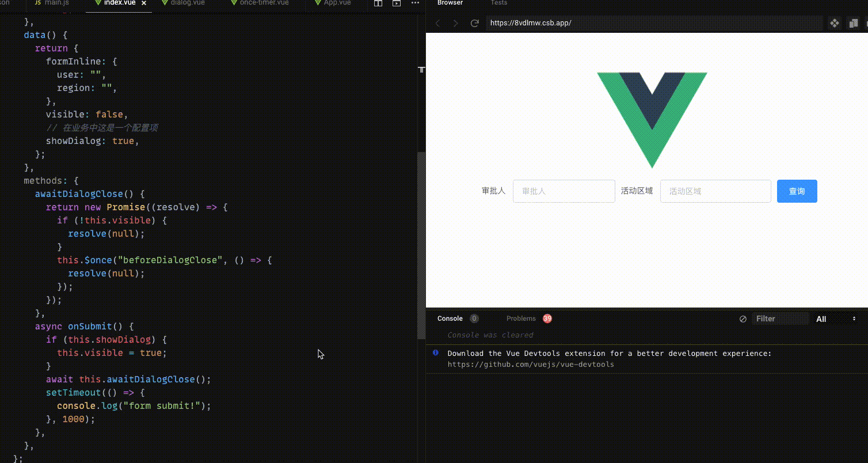
Task: Click the 'Download the Vue Devtools extension' message line
Action: coord(610,354)
